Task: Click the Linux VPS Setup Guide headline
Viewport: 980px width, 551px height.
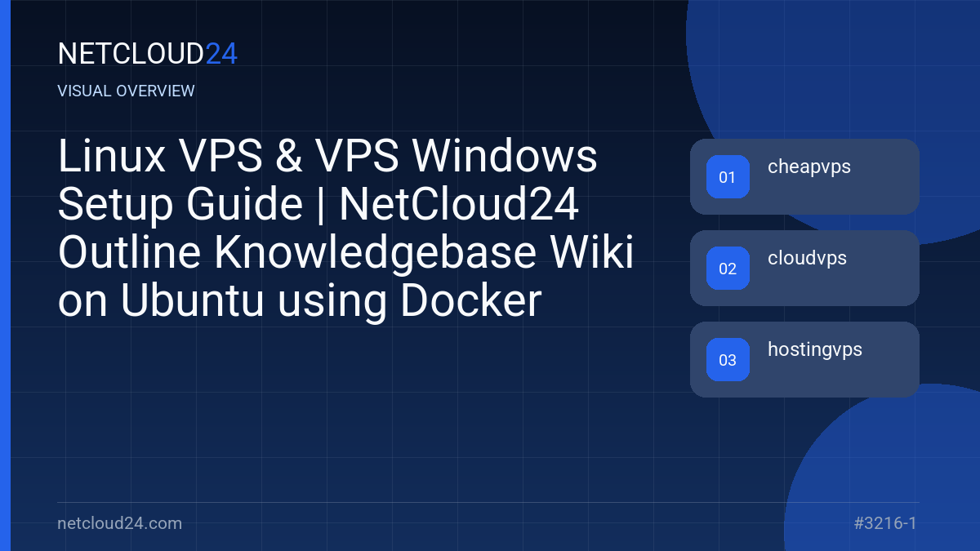Action: 345,229
